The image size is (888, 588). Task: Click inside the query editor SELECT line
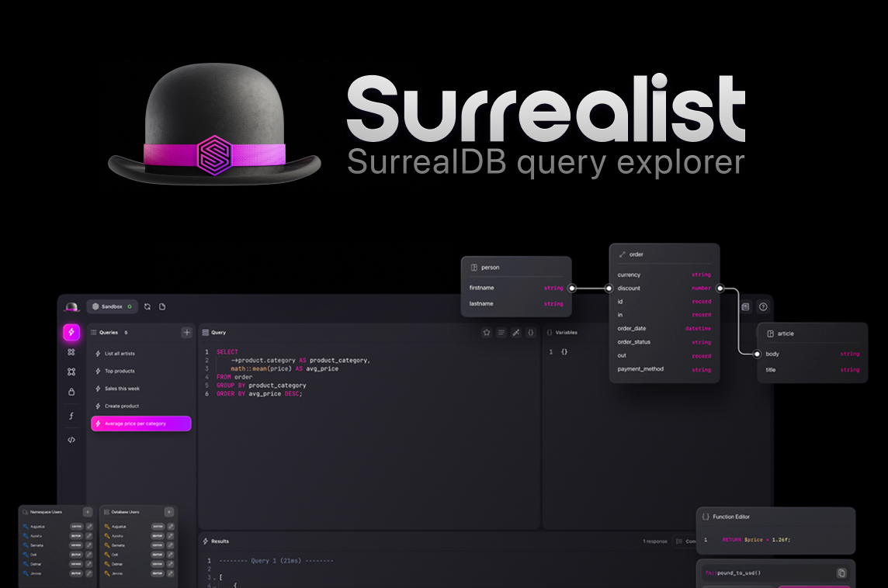(227, 352)
